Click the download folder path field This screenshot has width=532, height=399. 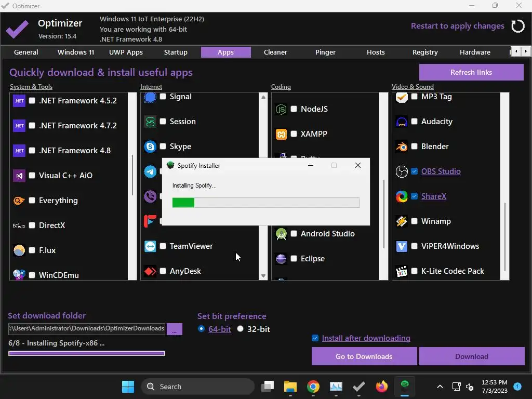click(x=87, y=329)
